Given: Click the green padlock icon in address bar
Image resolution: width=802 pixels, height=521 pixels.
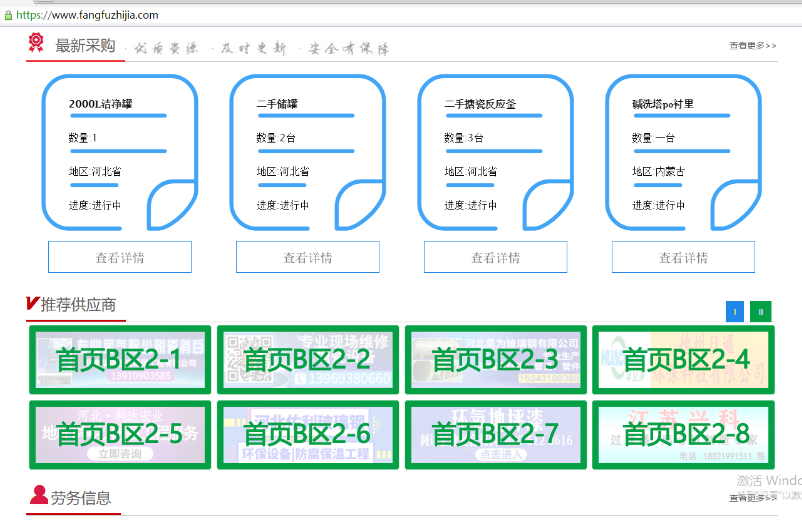Looking at the screenshot, I should click(7, 15).
